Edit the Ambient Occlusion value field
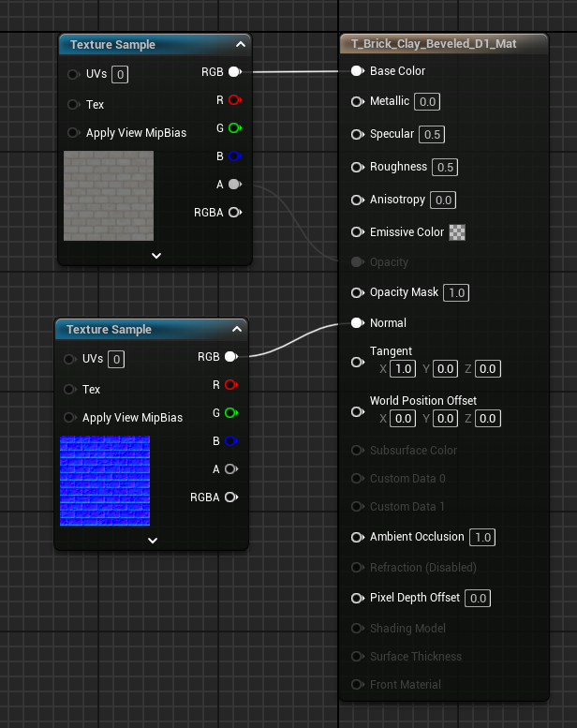 tap(482, 537)
